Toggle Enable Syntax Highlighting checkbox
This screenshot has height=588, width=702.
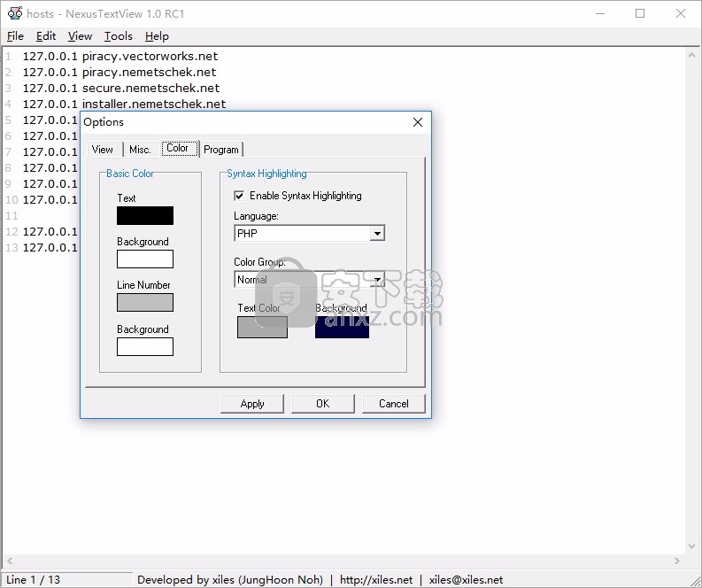(x=240, y=196)
